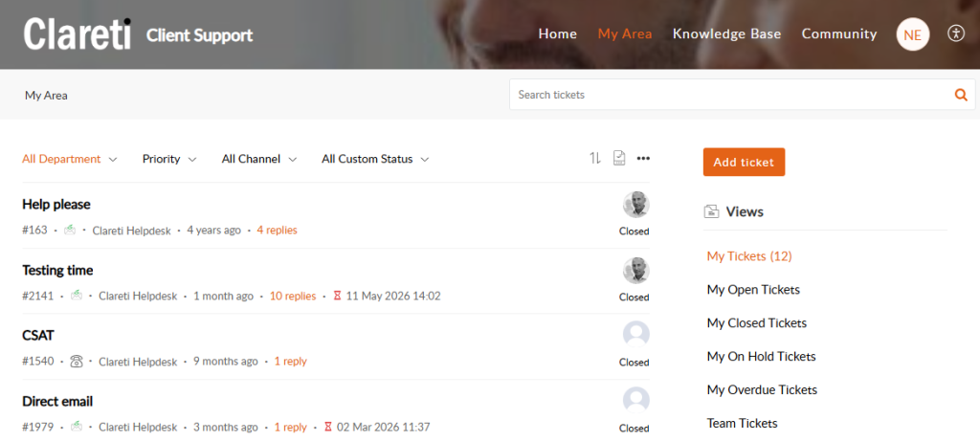Click the email channel icon on ticket #2141
Screen dimensions: 980x441
[77, 296]
